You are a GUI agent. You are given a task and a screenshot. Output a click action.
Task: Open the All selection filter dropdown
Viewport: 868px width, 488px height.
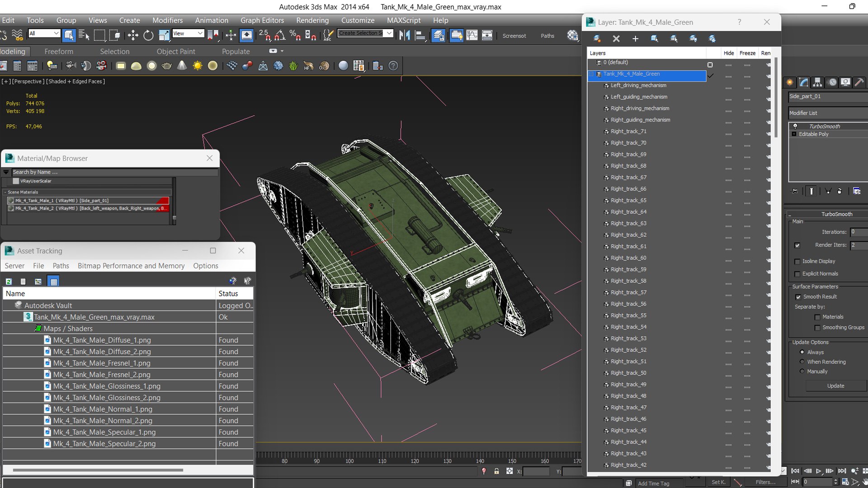[44, 33]
